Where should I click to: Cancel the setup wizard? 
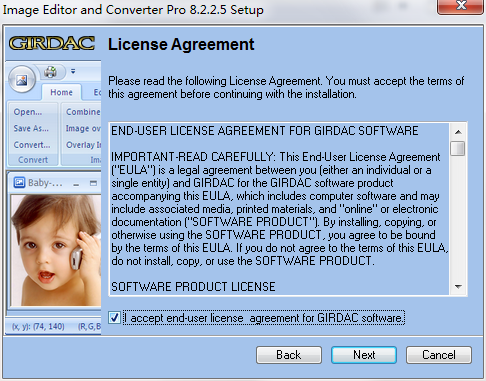439,355
